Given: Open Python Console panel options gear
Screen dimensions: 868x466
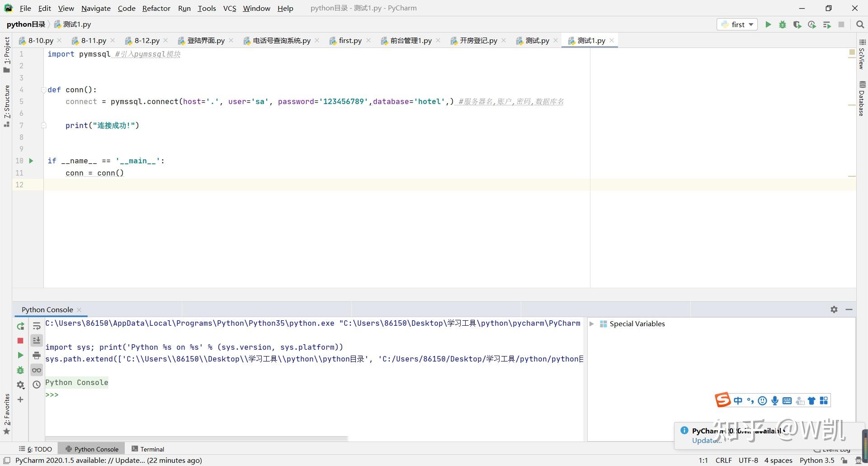Looking at the screenshot, I should coord(834,309).
